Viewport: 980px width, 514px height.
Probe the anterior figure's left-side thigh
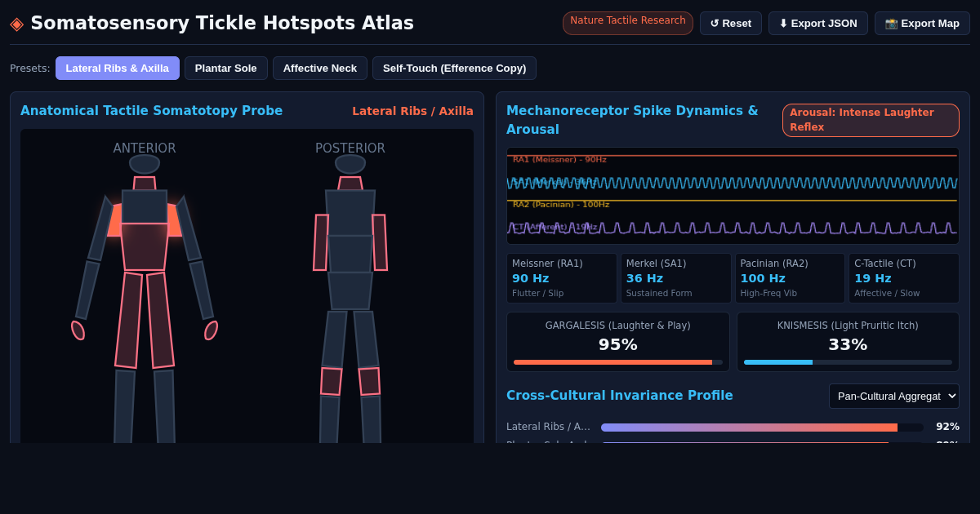[x=128, y=320]
